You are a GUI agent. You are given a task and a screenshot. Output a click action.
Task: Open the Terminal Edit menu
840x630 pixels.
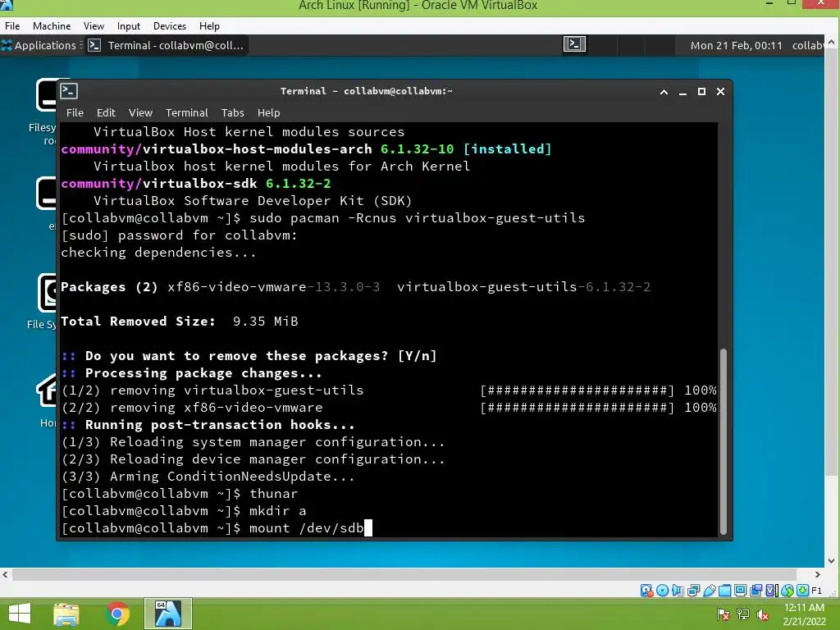[x=106, y=113]
